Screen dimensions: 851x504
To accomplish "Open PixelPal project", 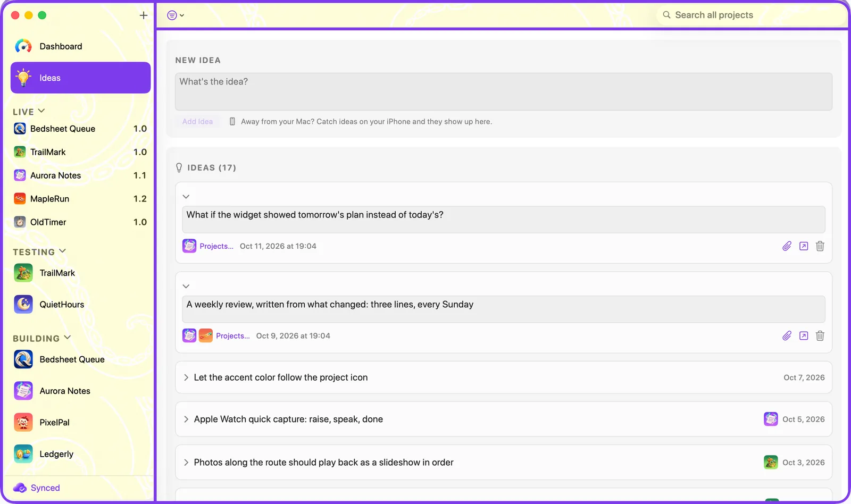I will pyautogui.click(x=80, y=422).
